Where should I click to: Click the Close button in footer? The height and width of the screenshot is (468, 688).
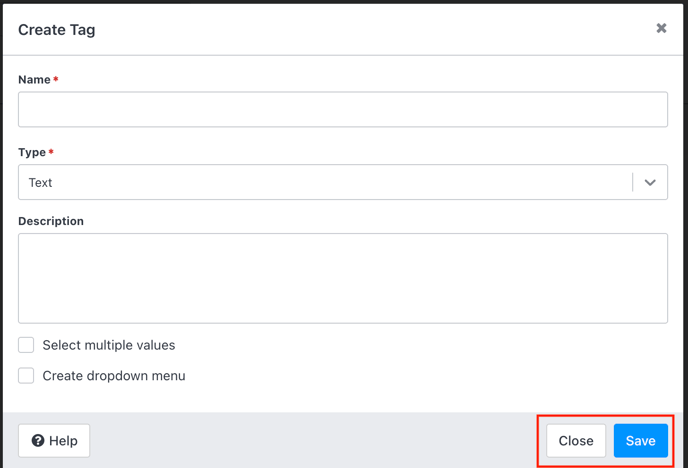pyautogui.click(x=576, y=440)
